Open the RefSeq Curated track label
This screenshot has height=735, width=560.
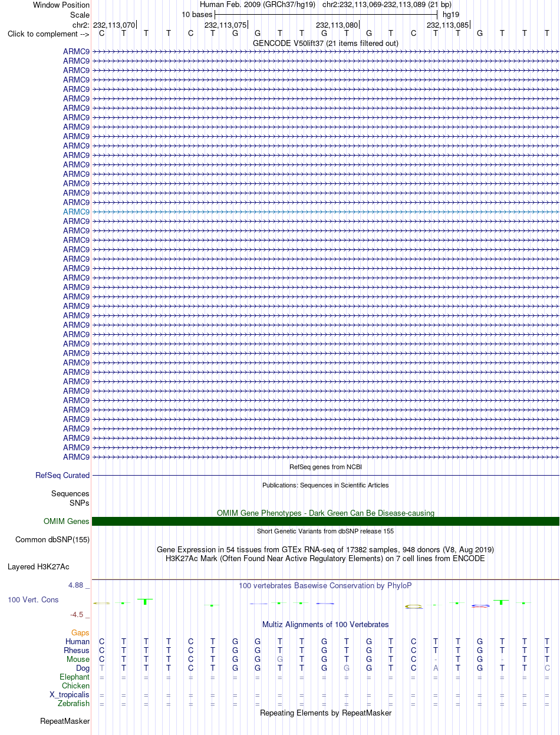pos(62,476)
